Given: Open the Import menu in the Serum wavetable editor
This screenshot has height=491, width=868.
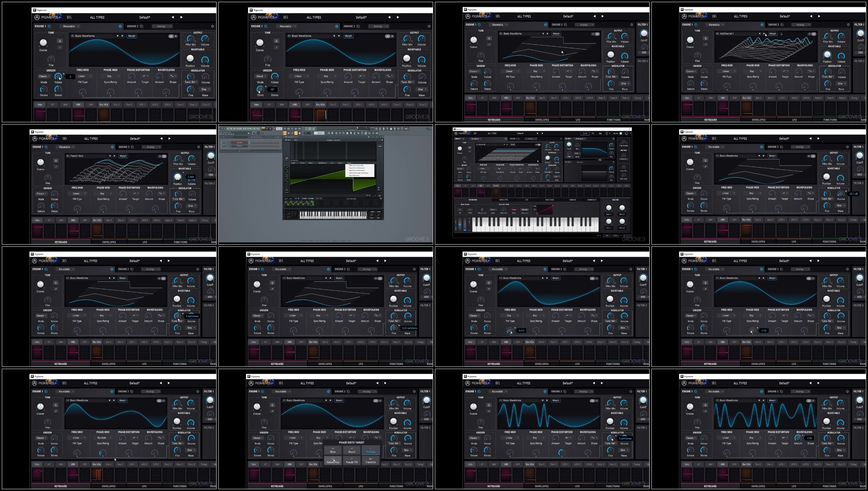Looking at the screenshot, I should coord(341,163).
